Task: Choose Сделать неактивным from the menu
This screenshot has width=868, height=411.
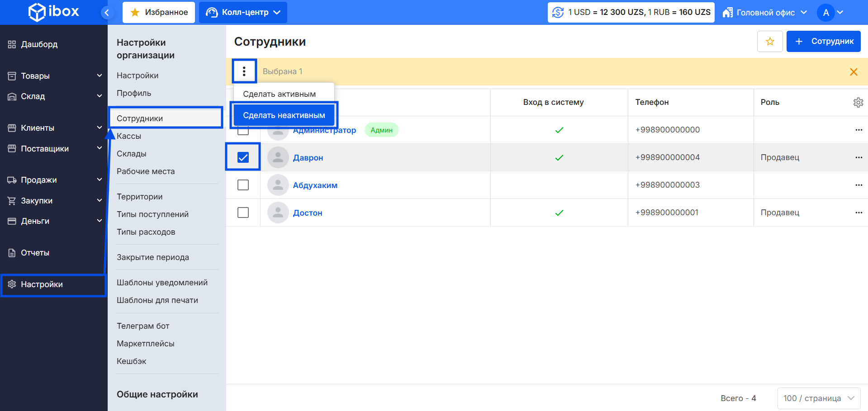Action: [x=284, y=115]
